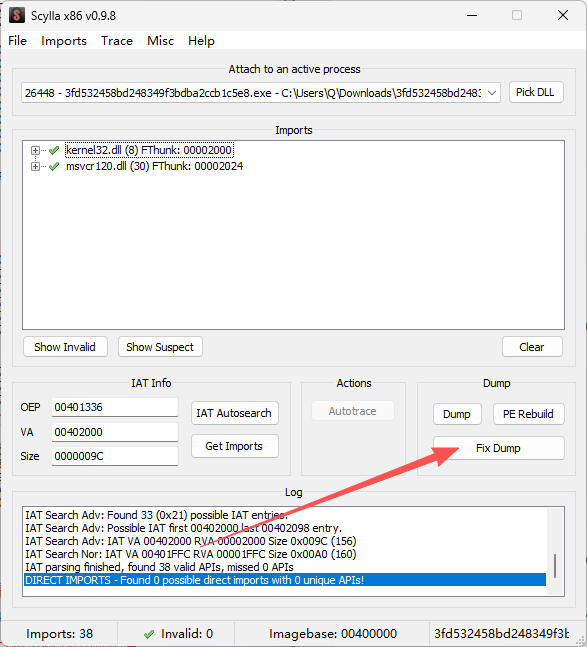Click the Log panel scrollbar thumb

(555, 566)
